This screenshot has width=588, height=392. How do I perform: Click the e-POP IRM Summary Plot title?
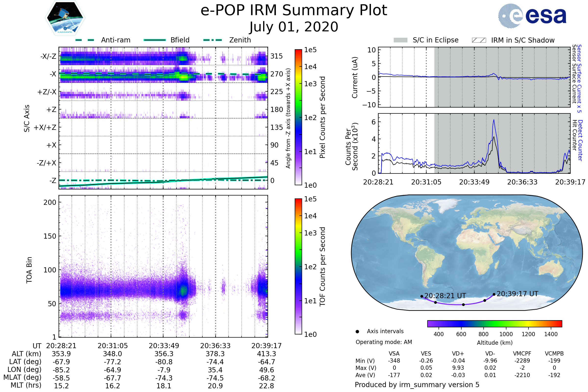(294, 11)
